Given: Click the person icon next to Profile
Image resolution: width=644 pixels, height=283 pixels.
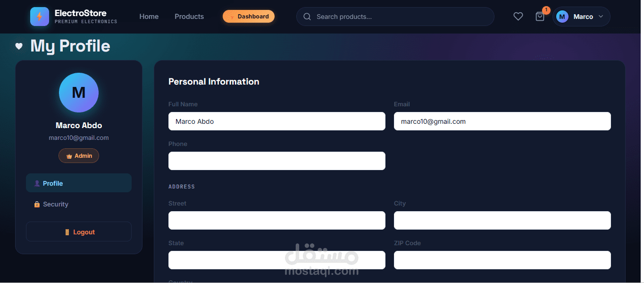Looking at the screenshot, I should click(37, 183).
